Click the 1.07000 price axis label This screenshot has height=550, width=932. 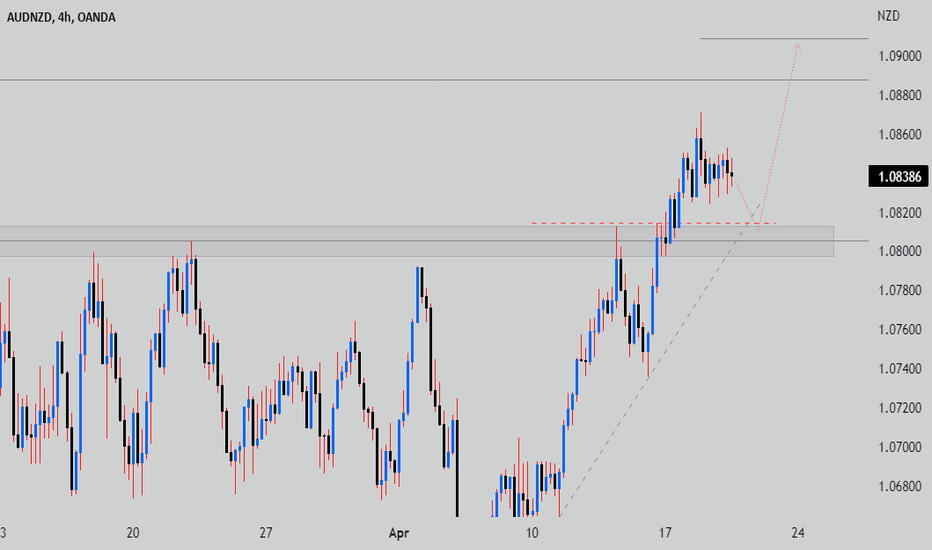[x=900, y=447]
